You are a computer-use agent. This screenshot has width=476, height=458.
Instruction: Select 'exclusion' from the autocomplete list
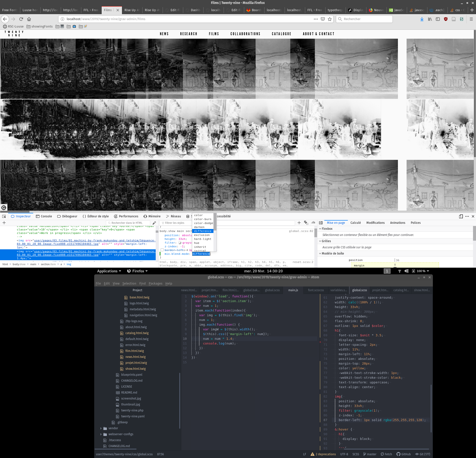click(x=202, y=235)
